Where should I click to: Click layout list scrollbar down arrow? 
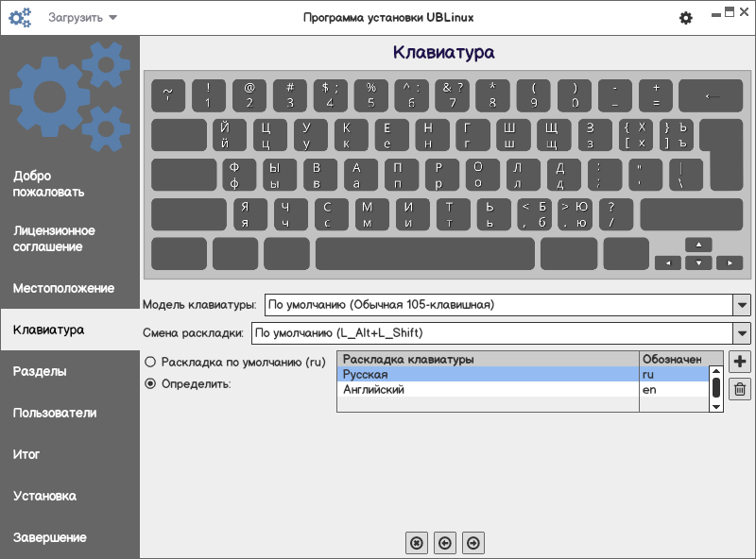(x=716, y=407)
